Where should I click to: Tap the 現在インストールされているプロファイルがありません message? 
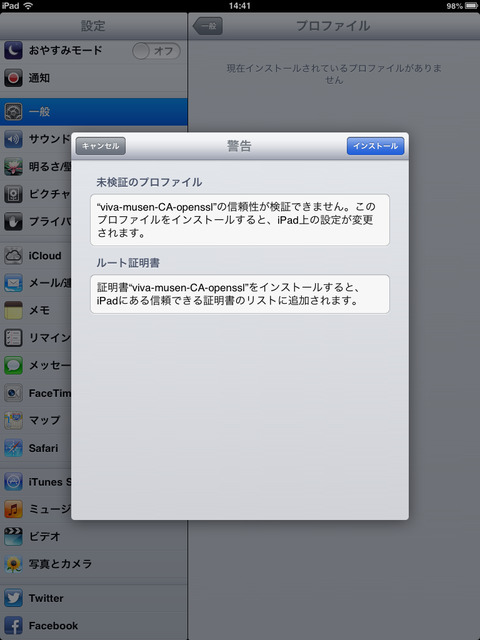point(334,74)
